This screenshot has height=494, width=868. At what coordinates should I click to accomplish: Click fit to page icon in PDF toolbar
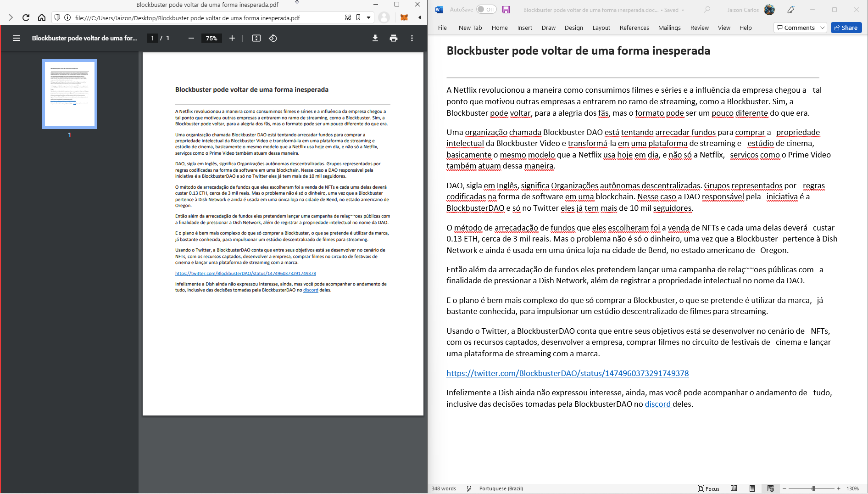[x=256, y=38]
